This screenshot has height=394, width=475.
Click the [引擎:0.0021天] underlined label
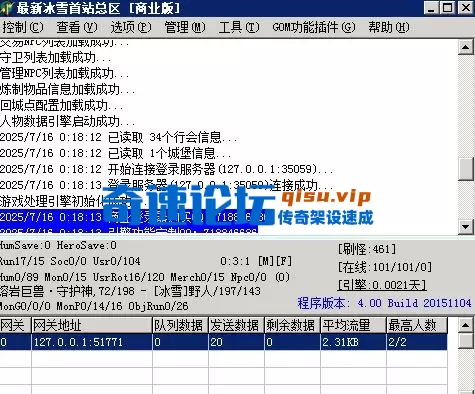[382, 285]
